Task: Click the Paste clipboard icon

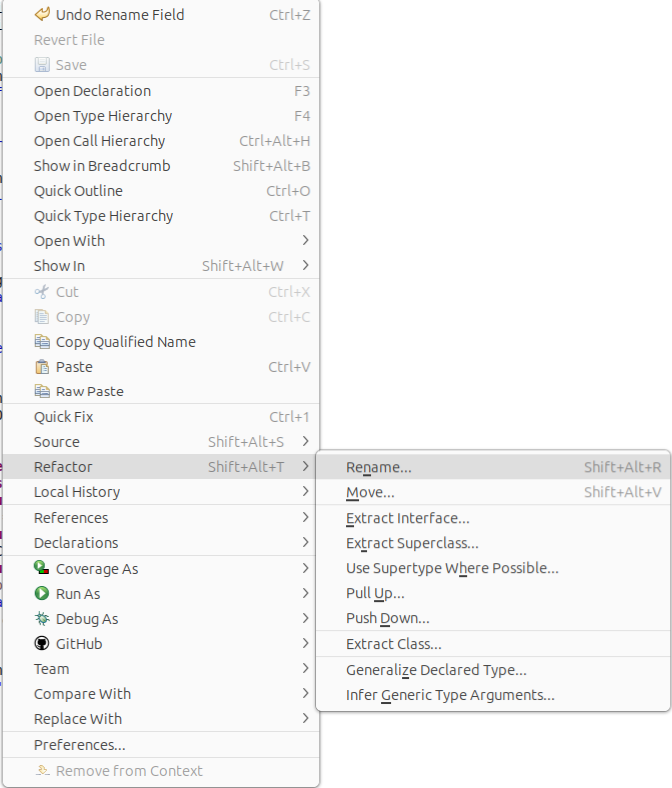Action: pyautogui.click(x=42, y=367)
